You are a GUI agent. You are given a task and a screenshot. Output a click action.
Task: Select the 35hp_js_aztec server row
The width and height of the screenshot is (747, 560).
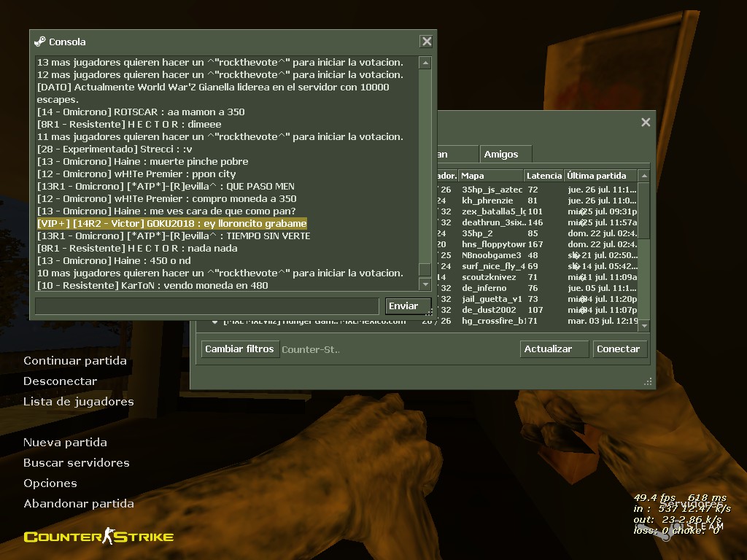coord(537,190)
